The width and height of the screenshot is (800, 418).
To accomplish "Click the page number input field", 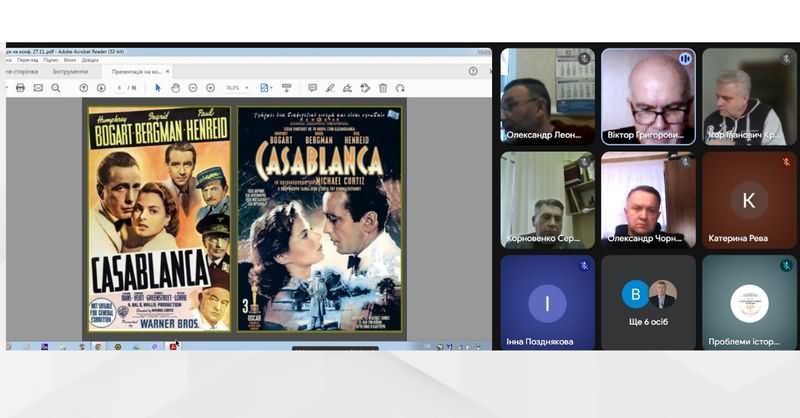I will (119, 88).
